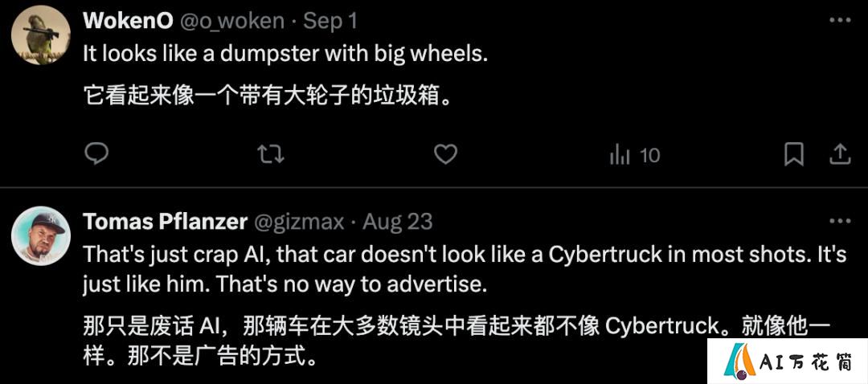The width and height of the screenshot is (868, 384).
Task: Open more options menu on Tomas Pflanzer's tweet
Action: [840, 222]
